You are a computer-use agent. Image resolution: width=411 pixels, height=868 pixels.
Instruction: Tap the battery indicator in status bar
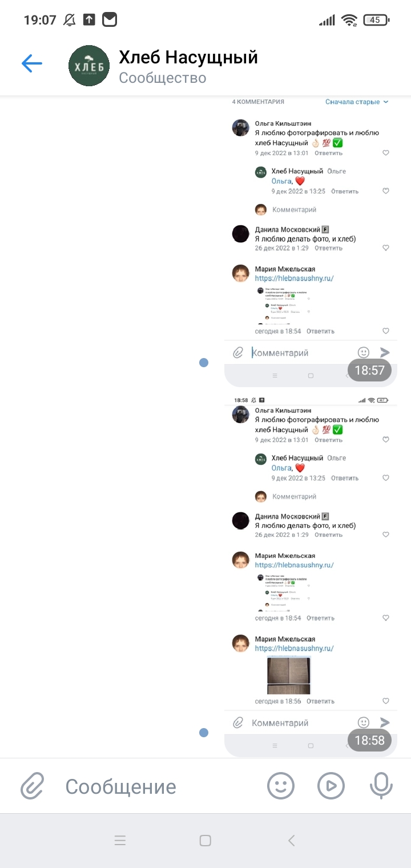[x=376, y=20]
